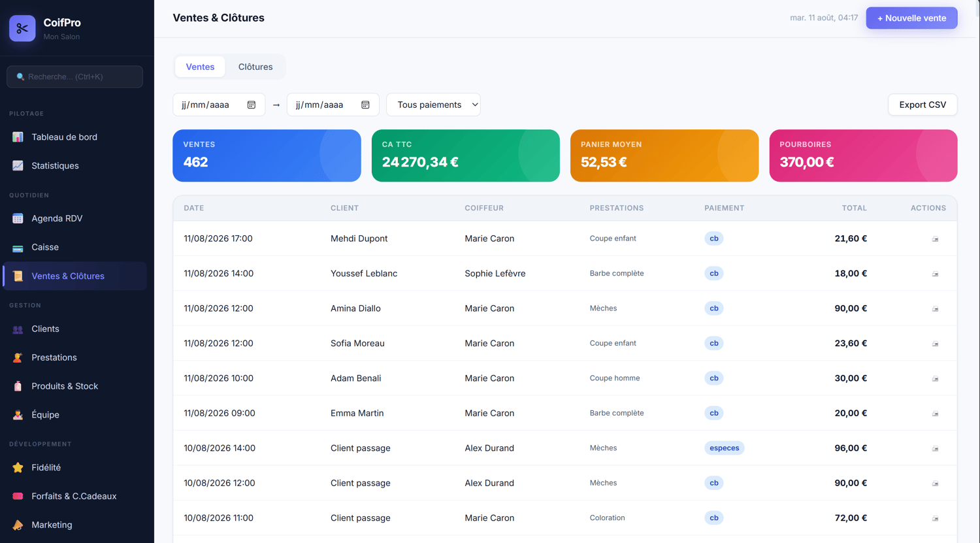Image resolution: width=980 pixels, height=543 pixels.
Task: Click the Produits & Stock bottle icon
Action: 18,387
